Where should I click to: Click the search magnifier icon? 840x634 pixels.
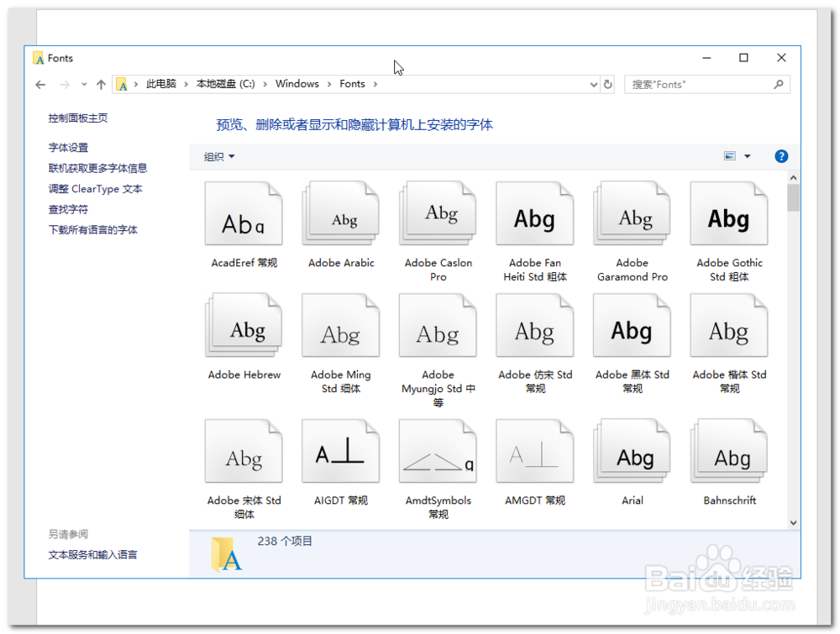(779, 84)
